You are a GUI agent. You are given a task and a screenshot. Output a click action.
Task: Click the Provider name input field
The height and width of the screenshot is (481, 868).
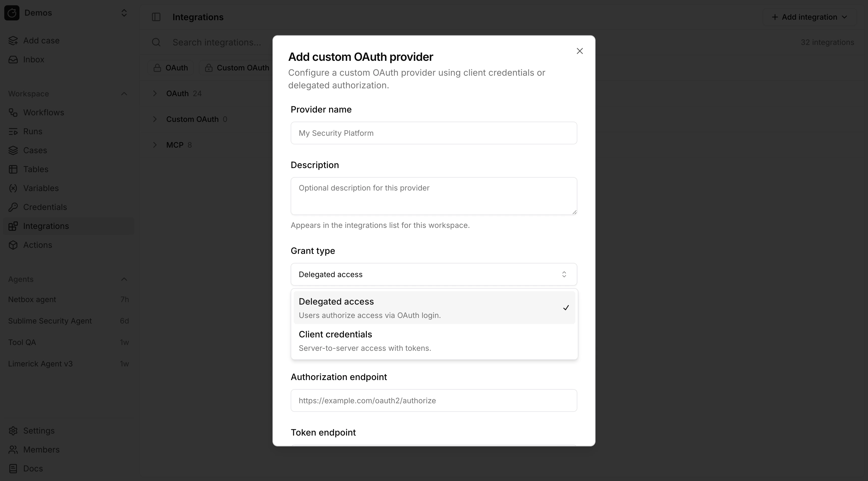(x=433, y=133)
